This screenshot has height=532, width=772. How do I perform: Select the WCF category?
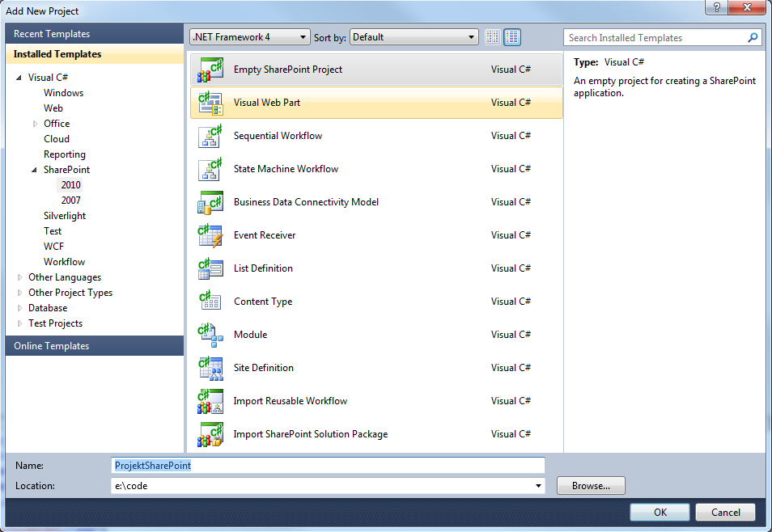point(53,247)
